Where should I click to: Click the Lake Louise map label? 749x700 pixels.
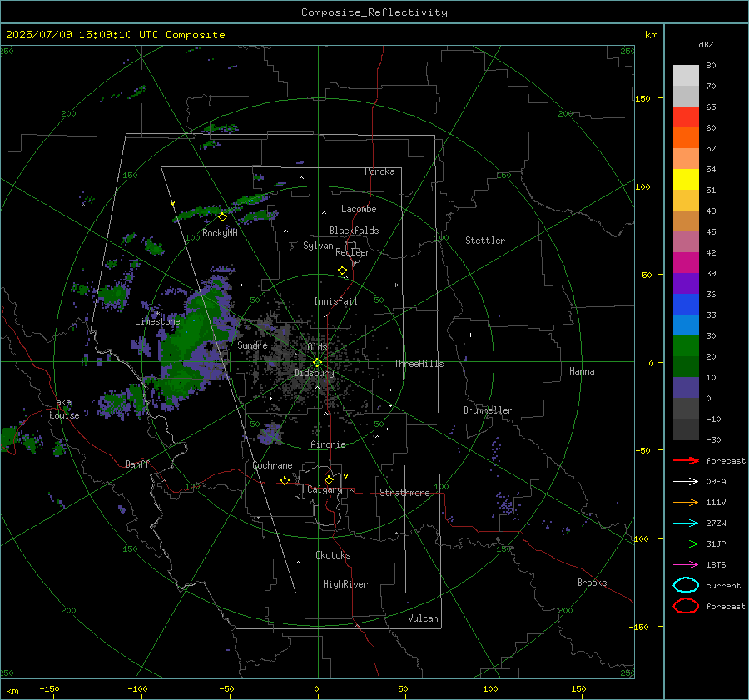[x=64, y=409]
